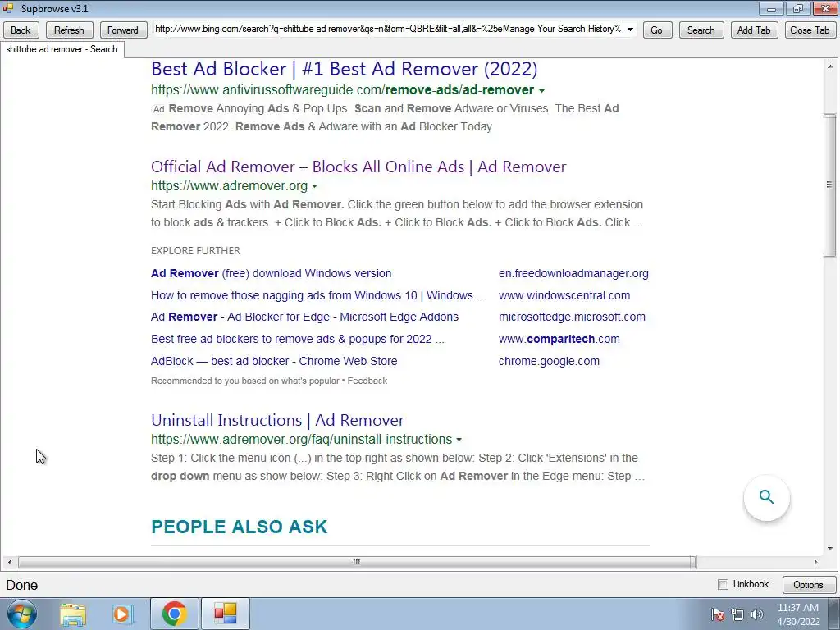Click Action Center flag tray icon
840x630 pixels.
click(717, 615)
